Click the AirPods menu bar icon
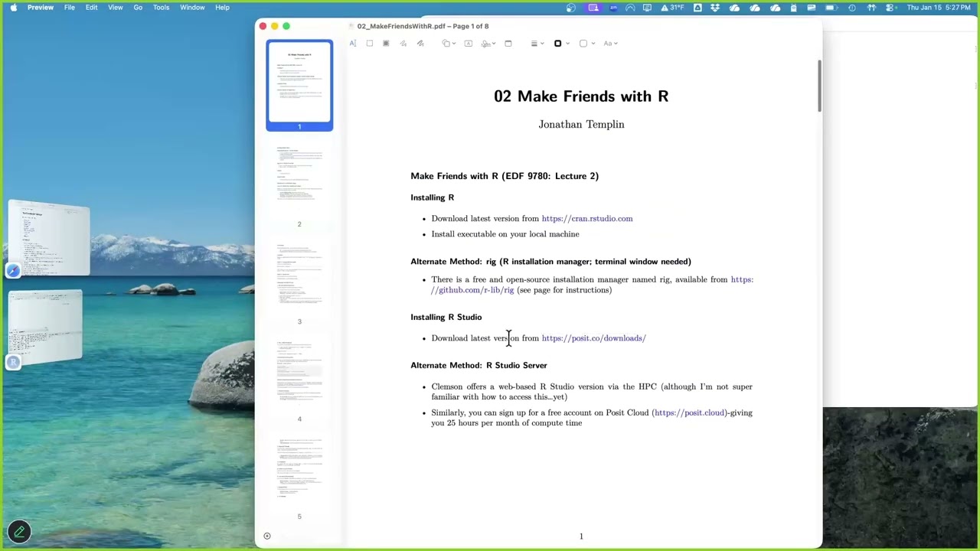The image size is (980, 551). (871, 8)
